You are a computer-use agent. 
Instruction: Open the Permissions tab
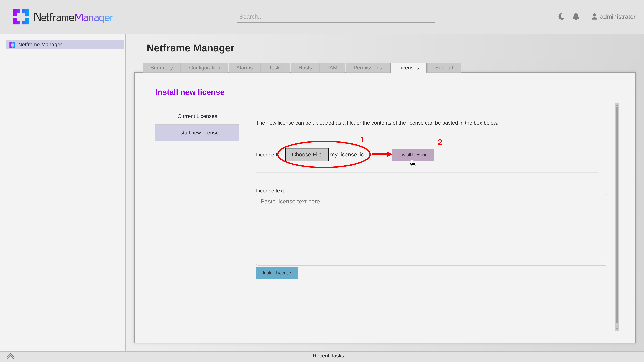pyautogui.click(x=367, y=68)
